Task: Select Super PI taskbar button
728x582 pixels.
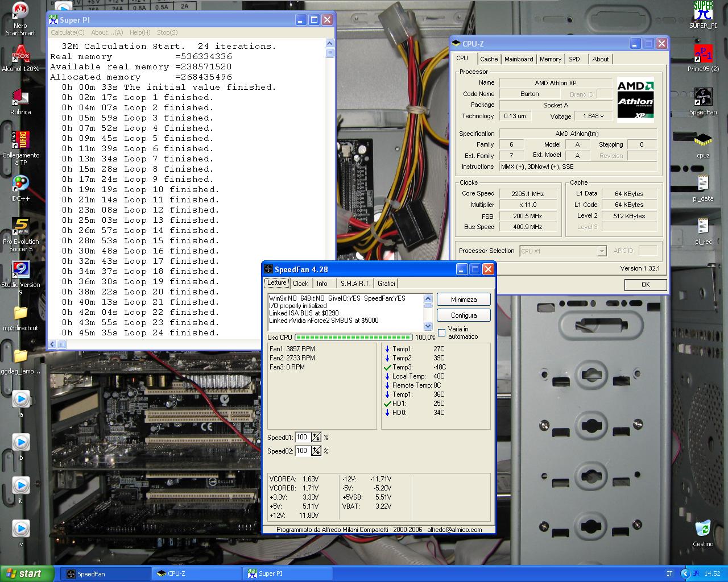Action: (288, 574)
